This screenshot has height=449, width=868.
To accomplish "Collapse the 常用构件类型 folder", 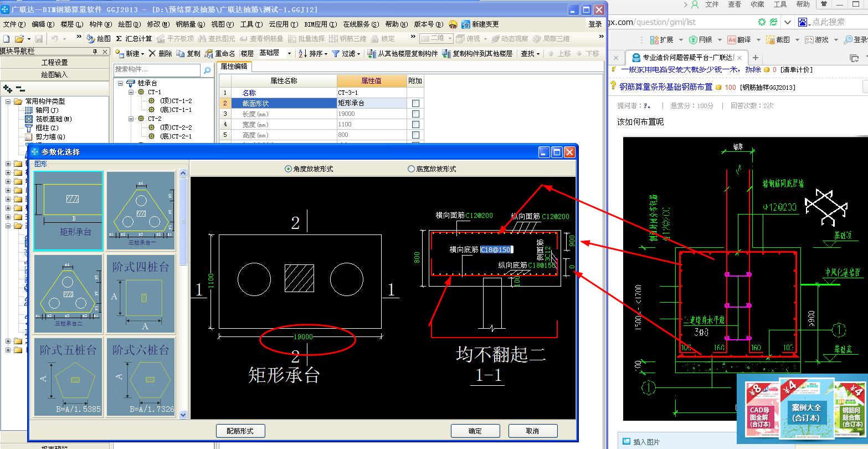I will tap(8, 101).
